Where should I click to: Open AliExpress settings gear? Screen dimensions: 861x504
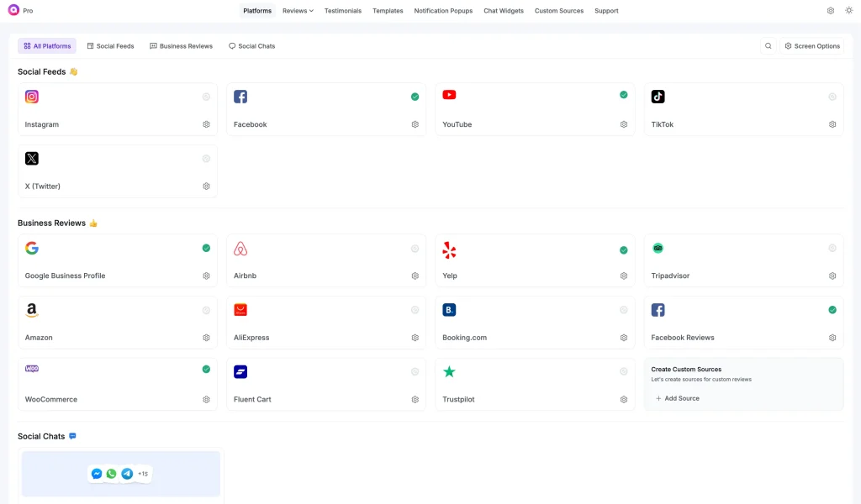[415, 338]
